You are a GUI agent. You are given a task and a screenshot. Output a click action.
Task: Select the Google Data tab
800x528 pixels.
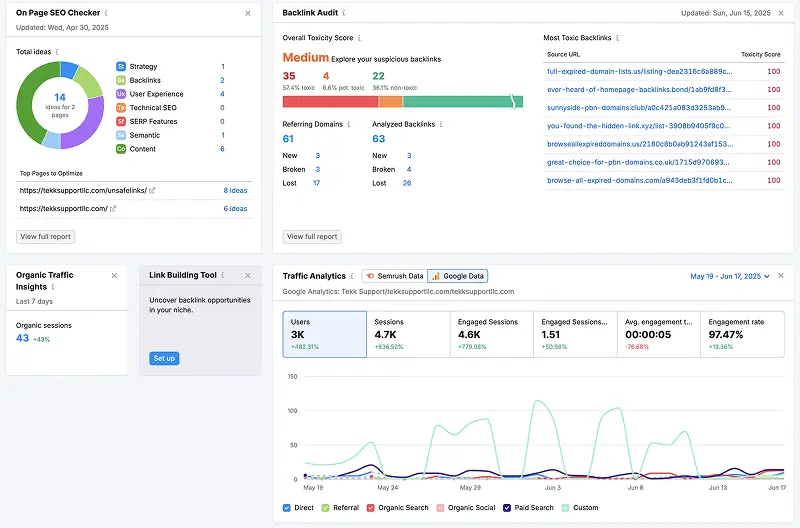click(458, 276)
